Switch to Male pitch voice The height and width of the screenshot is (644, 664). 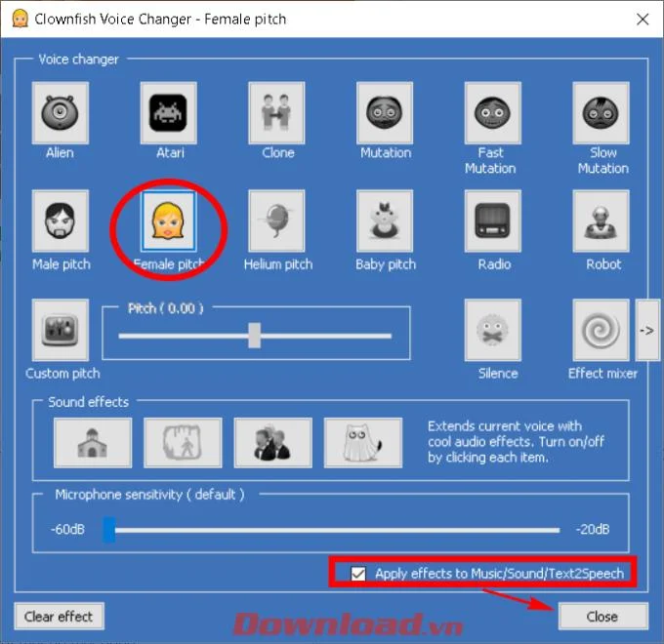coord(61,221)
